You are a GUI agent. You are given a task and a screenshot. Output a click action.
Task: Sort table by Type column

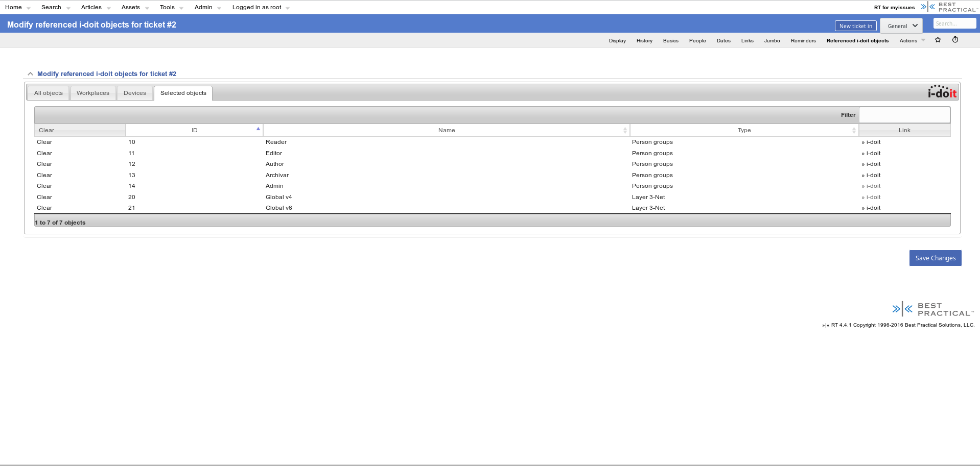tap(744, 130)
